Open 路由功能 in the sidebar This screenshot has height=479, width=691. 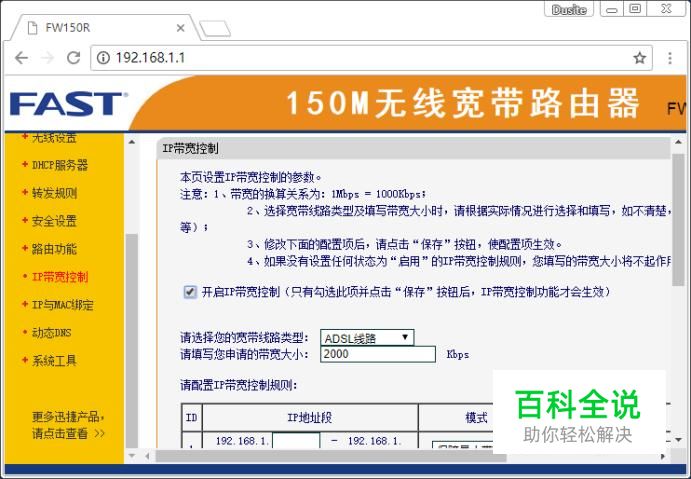(x=54, y=249)
